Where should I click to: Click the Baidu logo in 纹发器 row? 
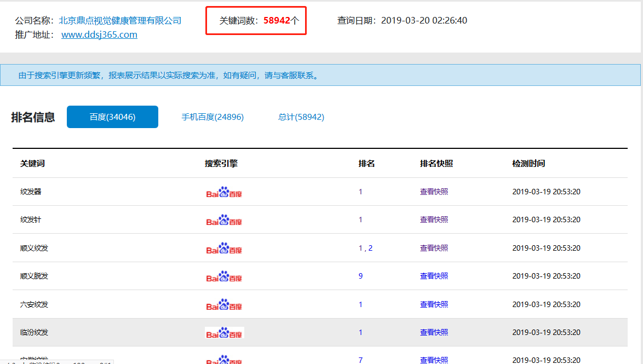click(224, 192)
